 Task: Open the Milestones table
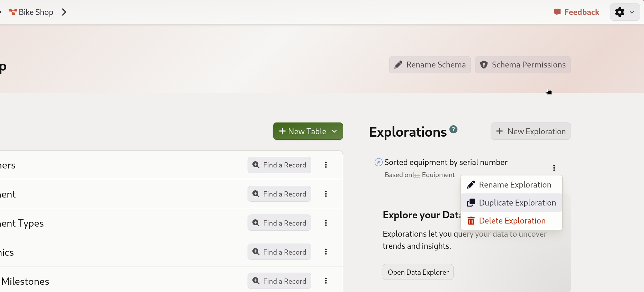click(x=25, y=281)
